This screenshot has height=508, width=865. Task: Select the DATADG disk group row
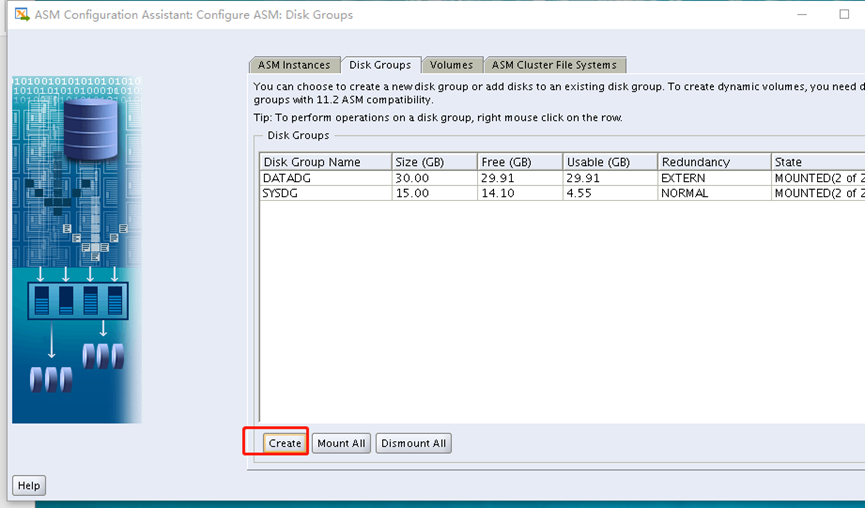(562, 178)
